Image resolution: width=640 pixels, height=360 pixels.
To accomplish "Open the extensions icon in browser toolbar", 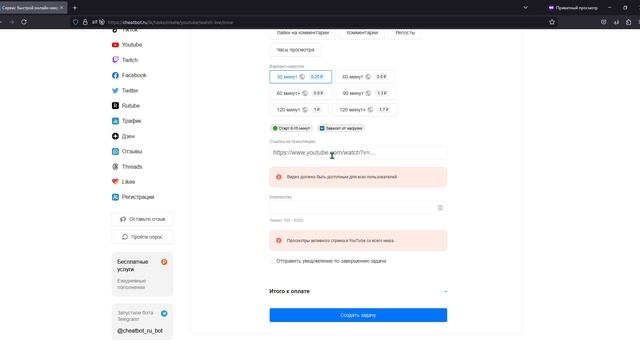I will pos(629,22).
